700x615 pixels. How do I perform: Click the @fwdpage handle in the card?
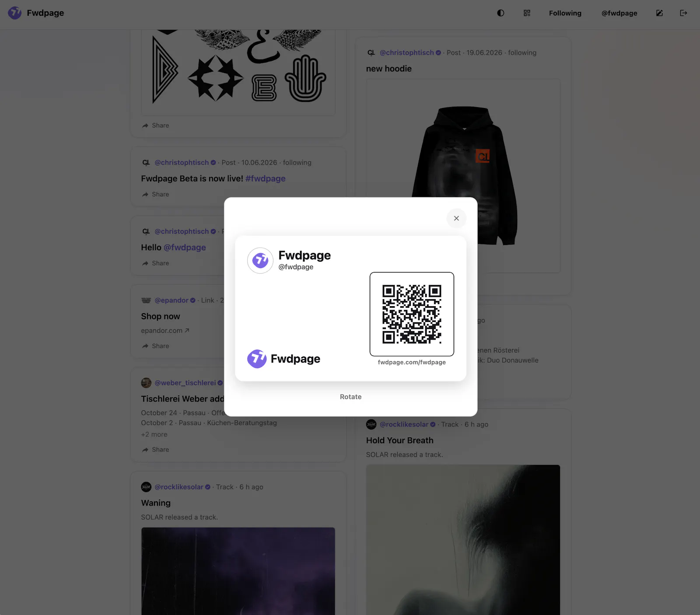pos(296,267)
